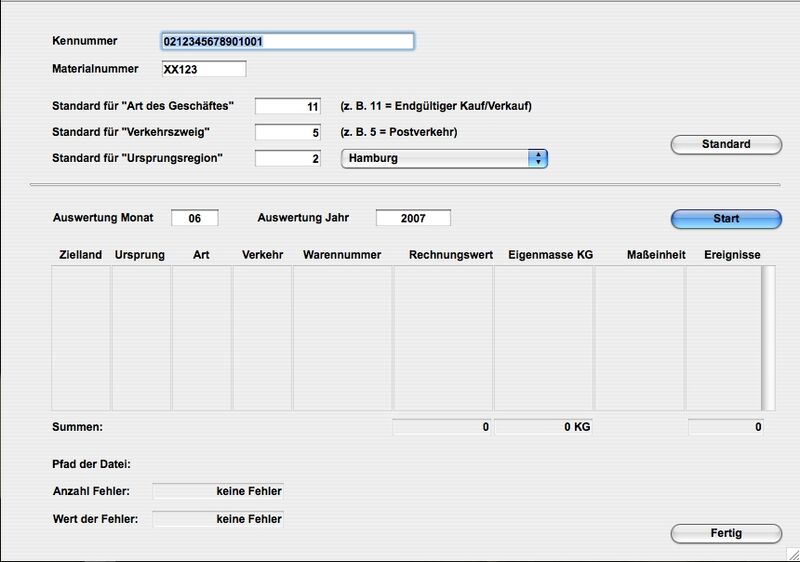Click the Eigenmasse KG column header
Screen dimensions: 800x562
click(550, 255)
